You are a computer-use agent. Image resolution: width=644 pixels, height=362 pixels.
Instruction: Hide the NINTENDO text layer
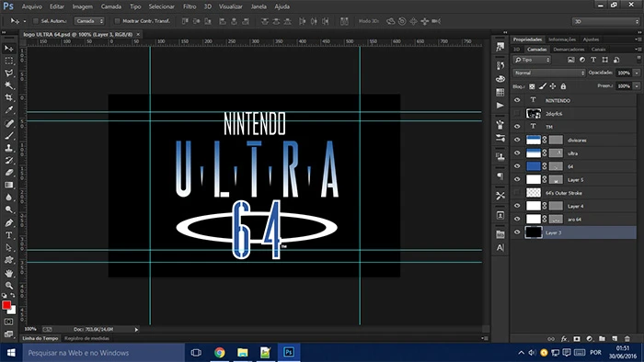(517, 100)
